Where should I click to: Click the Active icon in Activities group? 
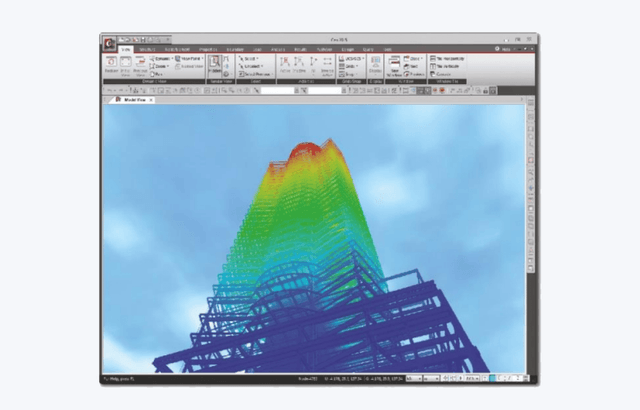(285, 64)
